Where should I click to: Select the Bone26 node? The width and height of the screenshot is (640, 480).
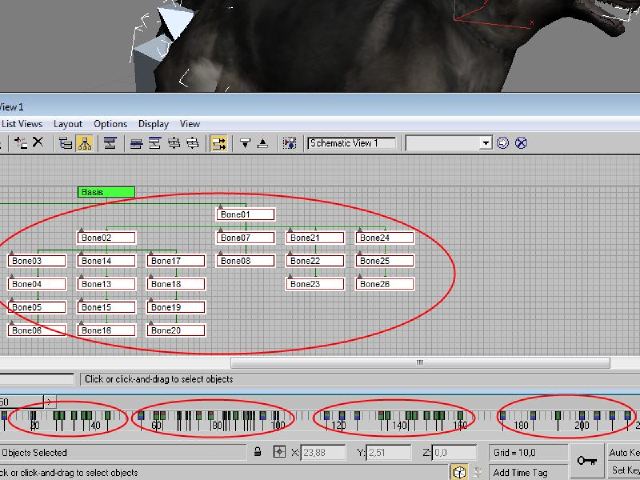pos(385,284)
